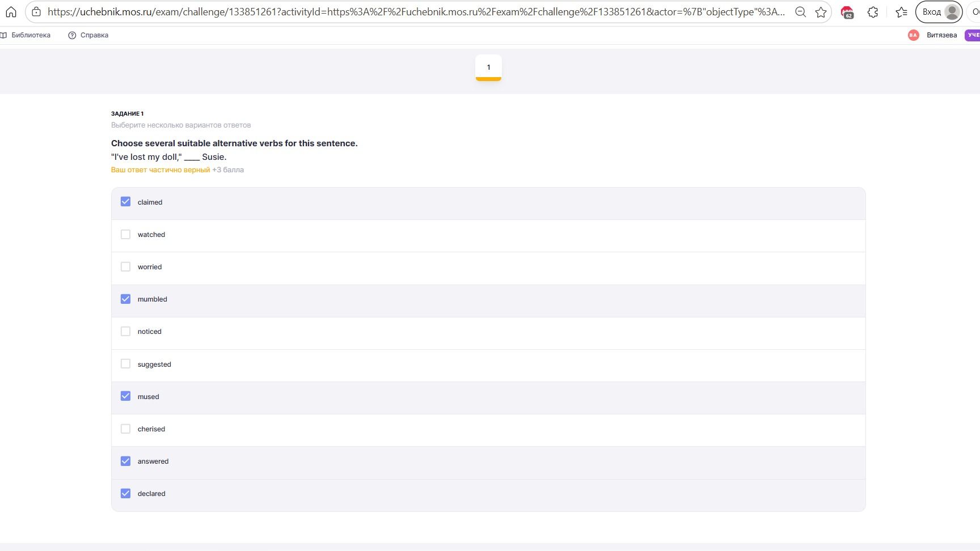
Task: Bookmark this page with star icon
Action: 821,12
